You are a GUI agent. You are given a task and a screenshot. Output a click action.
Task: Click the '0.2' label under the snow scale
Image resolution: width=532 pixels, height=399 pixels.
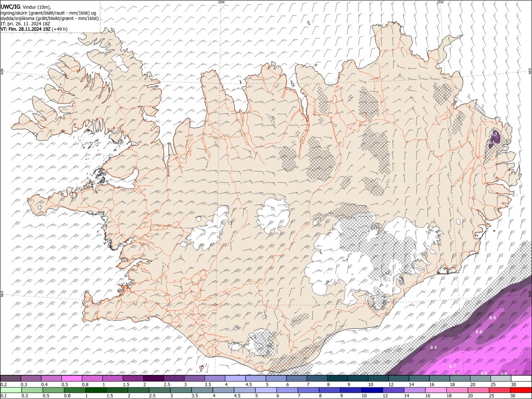(x=3, y=384)
